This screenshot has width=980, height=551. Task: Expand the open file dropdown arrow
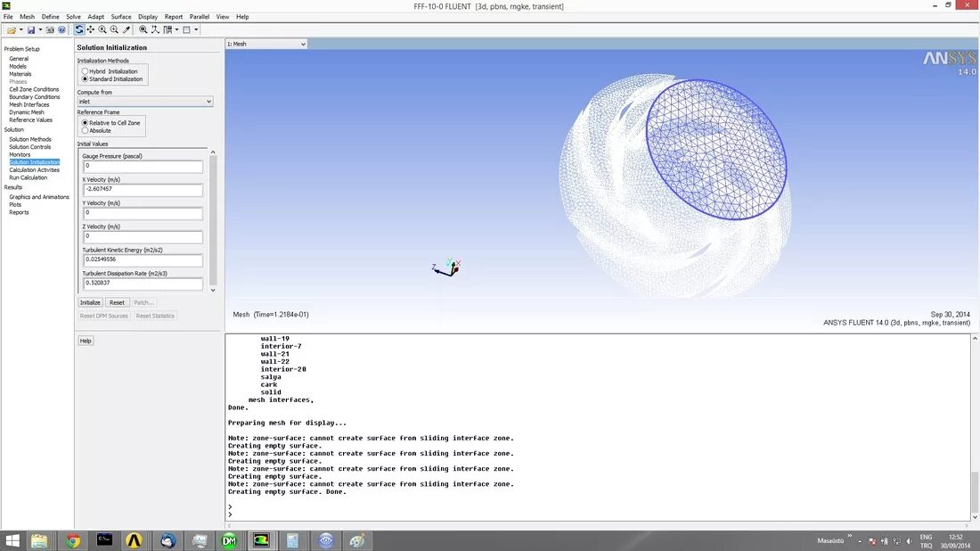(x=20, y=29)
